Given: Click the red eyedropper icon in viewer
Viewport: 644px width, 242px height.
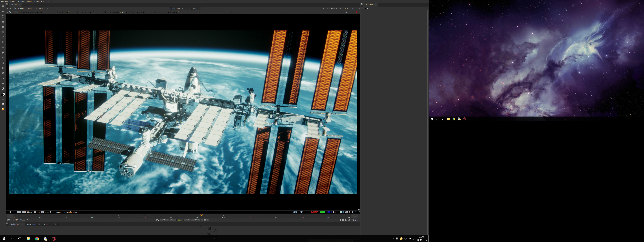Looking at the screenshot, I should [x=357, y=12].
